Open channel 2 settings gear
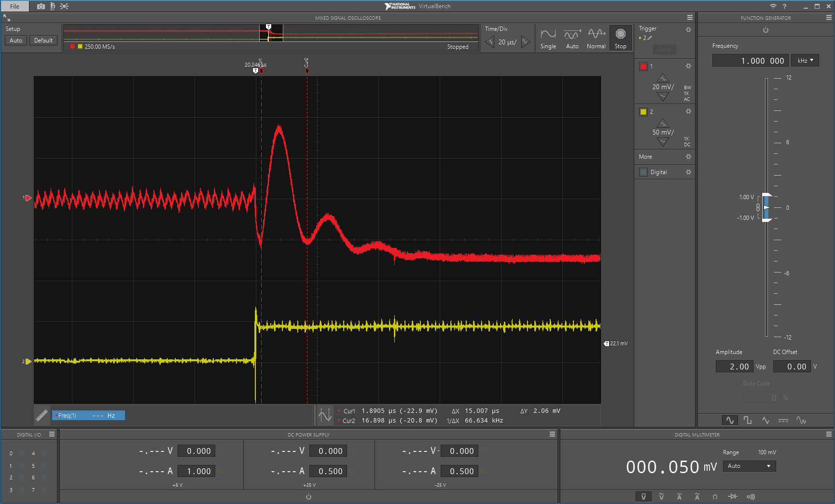 coord(688,111)
